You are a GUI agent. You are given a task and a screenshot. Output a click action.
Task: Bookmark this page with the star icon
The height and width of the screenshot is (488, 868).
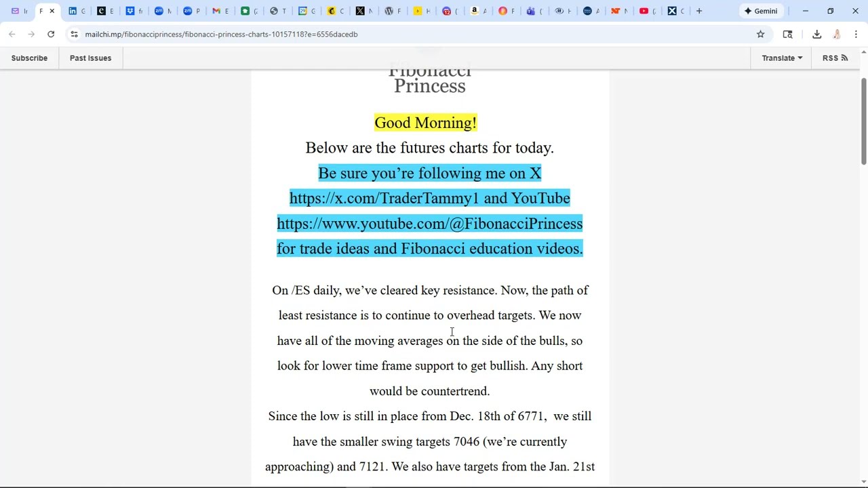(x=760, y=34)
